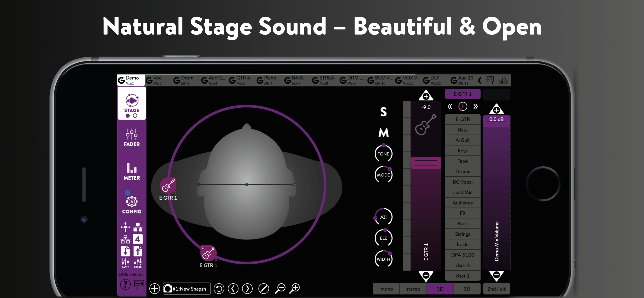Choose the User A preset in list
The height and width of the screenshot is (298, 644).
462,265
